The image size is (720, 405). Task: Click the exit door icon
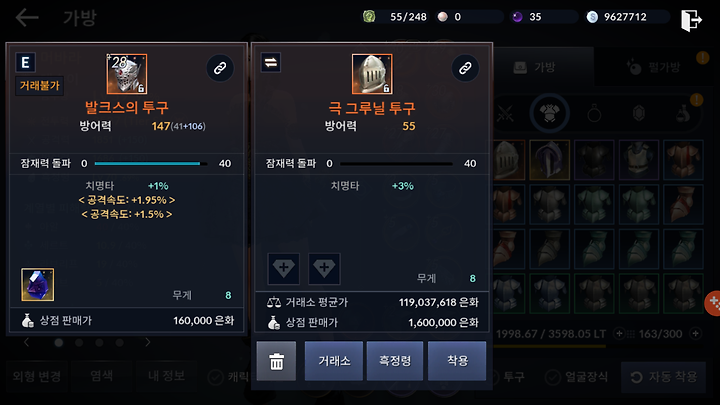(691, 20)
